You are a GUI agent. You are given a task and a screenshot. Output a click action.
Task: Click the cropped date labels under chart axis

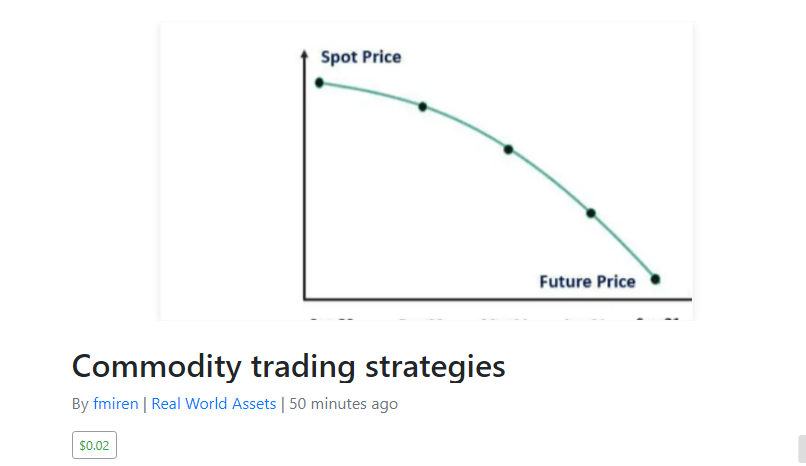tap(493, 319)
